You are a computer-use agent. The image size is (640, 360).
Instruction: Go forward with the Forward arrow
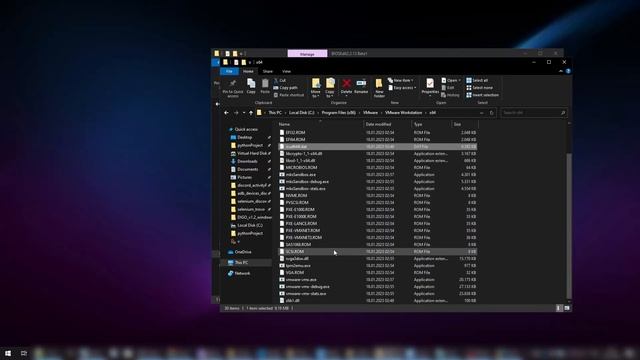point(236,113)
